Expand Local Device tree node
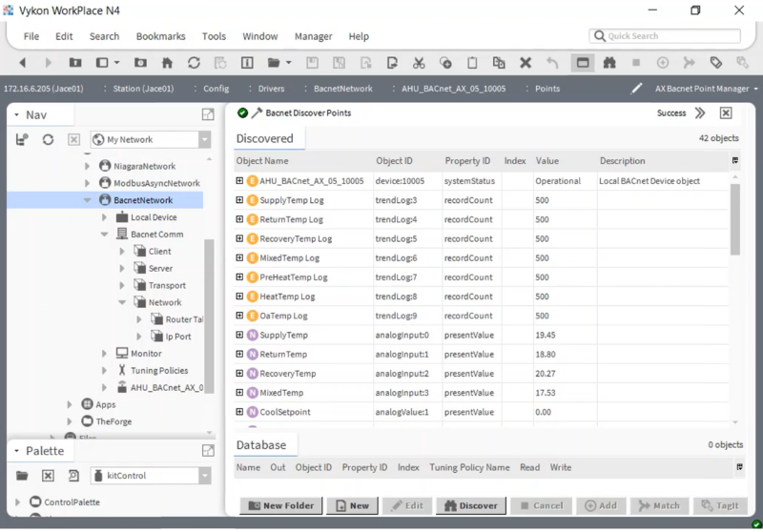 tap(104, 216)
